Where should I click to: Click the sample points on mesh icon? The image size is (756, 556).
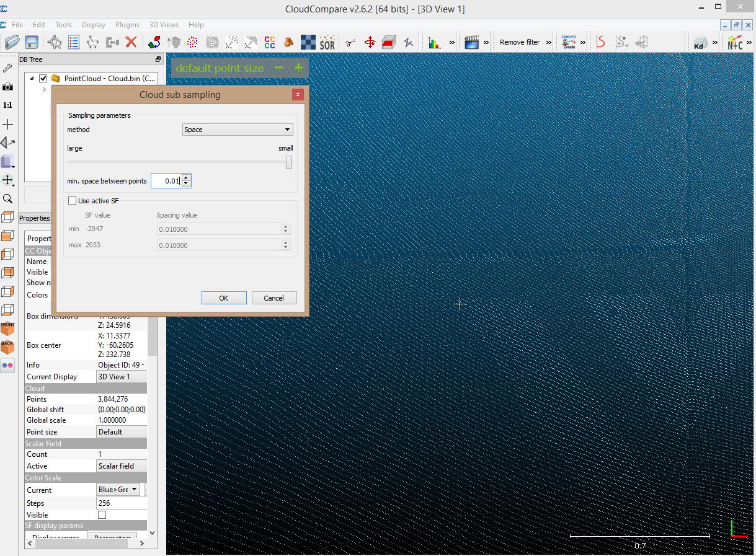pos(212,42)
